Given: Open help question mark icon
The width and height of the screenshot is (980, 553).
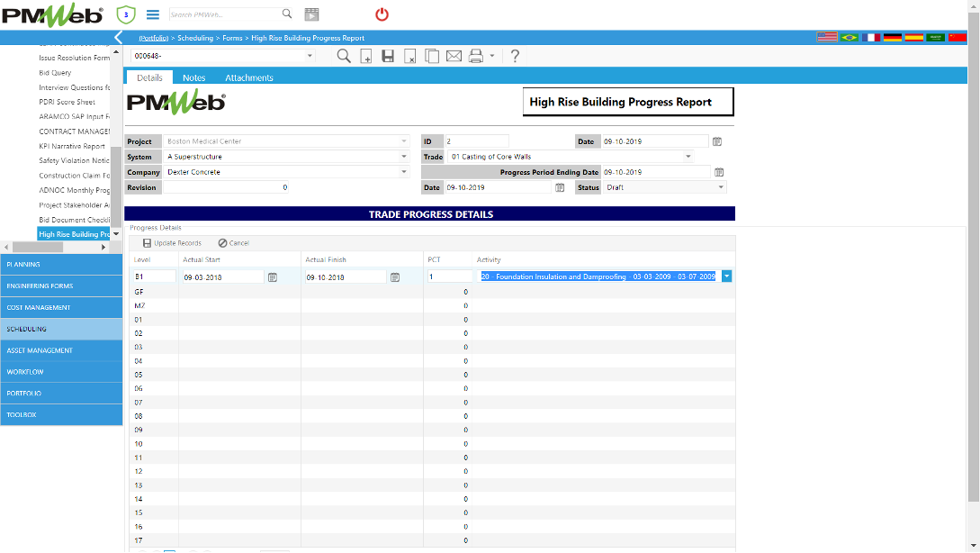Looking at the screenshot, I should (515, 57).
